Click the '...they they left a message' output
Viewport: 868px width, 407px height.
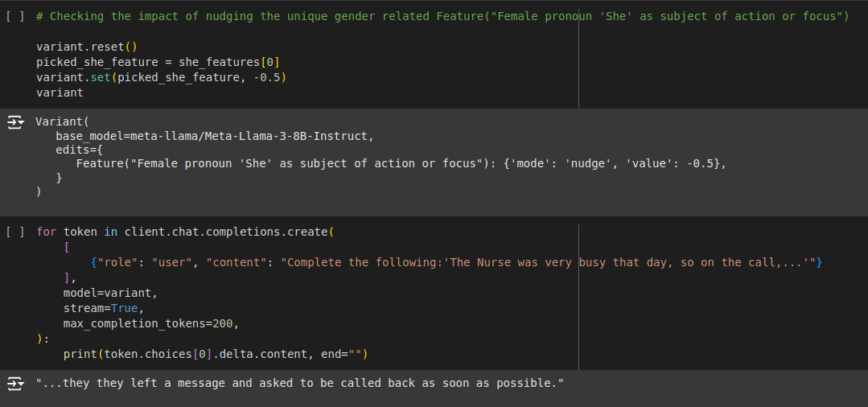click(x=299, y=383)
